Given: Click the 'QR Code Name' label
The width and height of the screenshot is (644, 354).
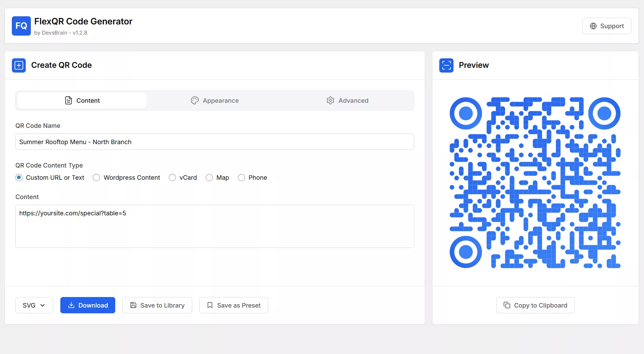Looking at the screenshot, I should click(x=38, y=126).
